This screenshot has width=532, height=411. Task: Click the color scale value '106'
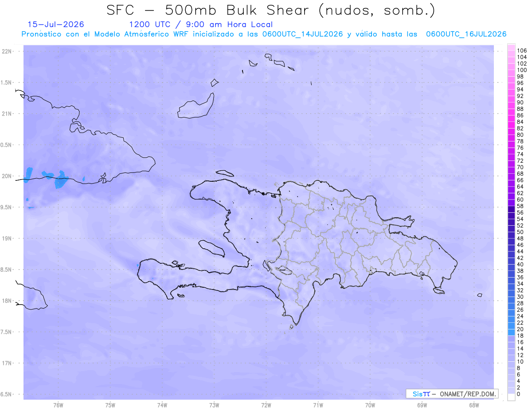tap(522, 51)
